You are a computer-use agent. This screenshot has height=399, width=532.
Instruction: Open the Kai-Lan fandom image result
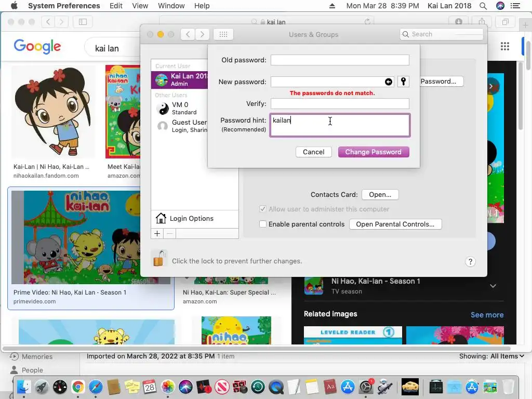click(x=54, y=111)
